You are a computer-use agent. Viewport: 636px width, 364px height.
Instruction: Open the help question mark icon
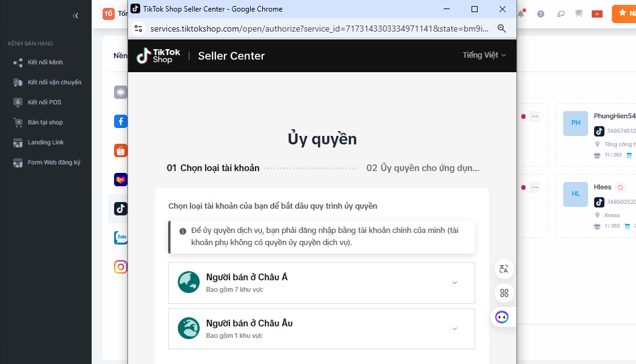click(x=541, y=14)
